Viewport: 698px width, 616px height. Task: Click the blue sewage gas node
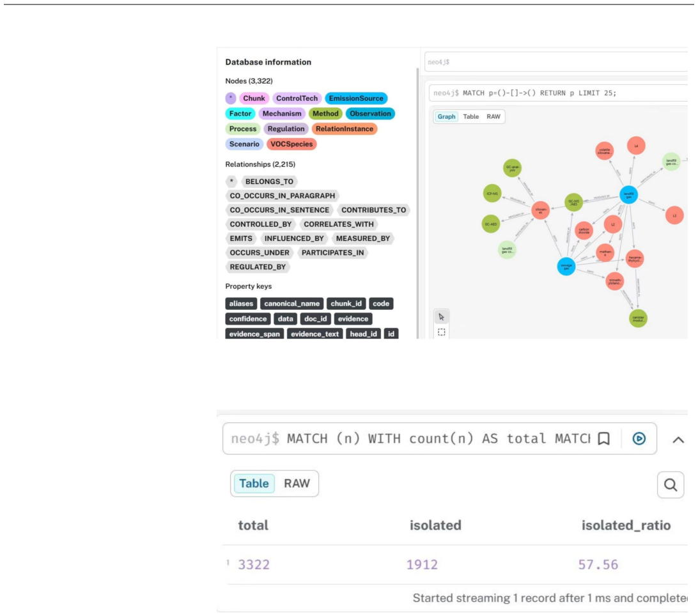(566, 266)
